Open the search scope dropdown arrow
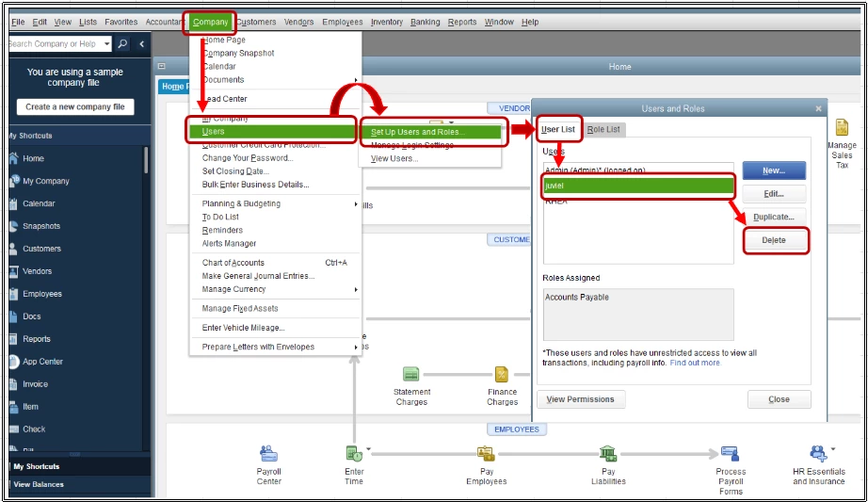This screenshot has height=502, width=868. pyautogui.click(x=106, y=43)
